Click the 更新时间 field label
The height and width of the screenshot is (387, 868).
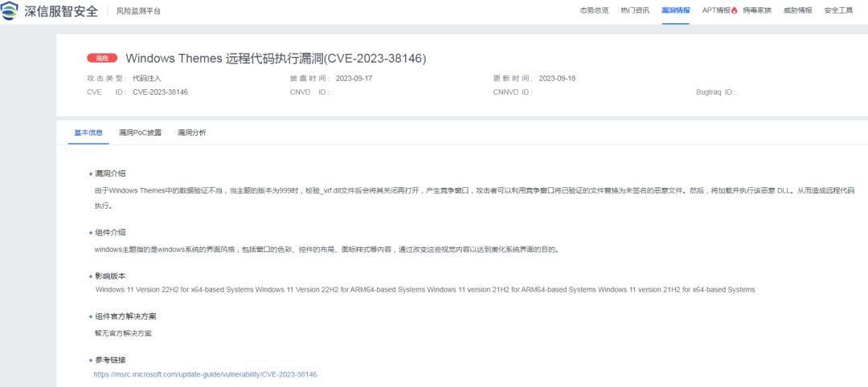(x=513, y=79)
